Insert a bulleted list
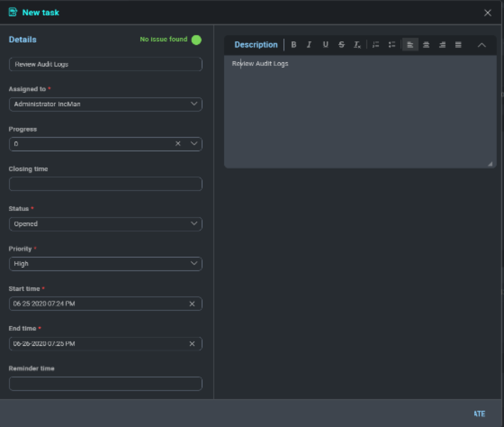504x427 pixels. click(392, 45)
